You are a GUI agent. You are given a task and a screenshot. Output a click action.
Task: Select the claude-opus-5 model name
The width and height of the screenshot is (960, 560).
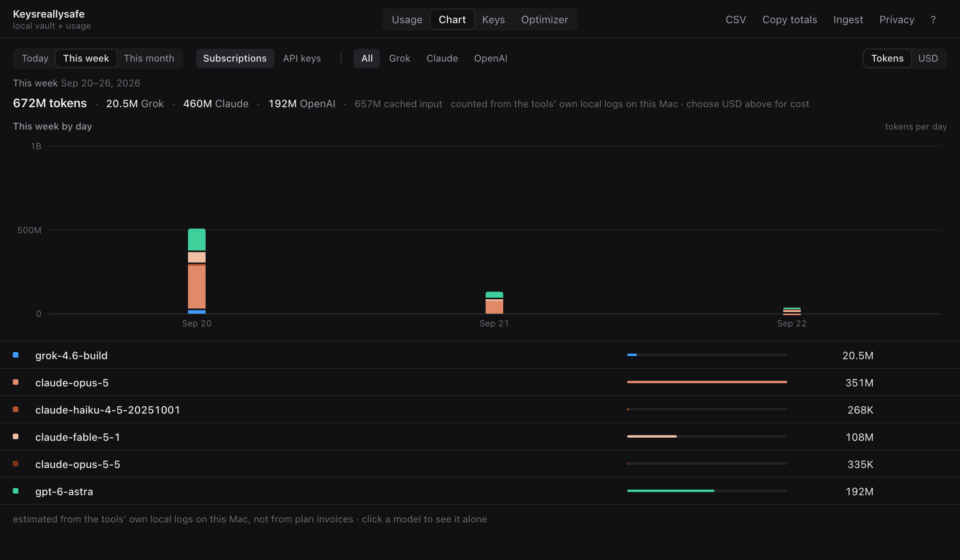point(72,383)
